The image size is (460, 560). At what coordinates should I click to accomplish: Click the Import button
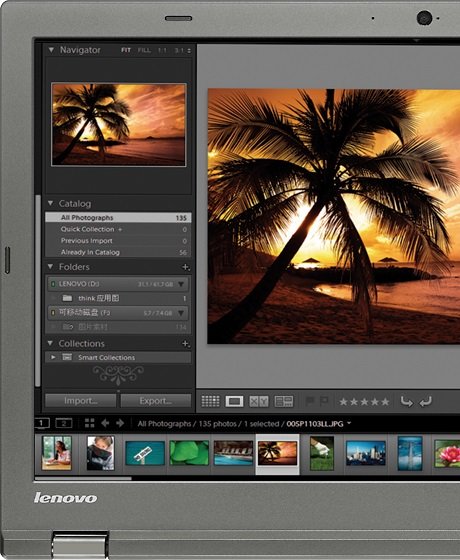pos(81,401)
